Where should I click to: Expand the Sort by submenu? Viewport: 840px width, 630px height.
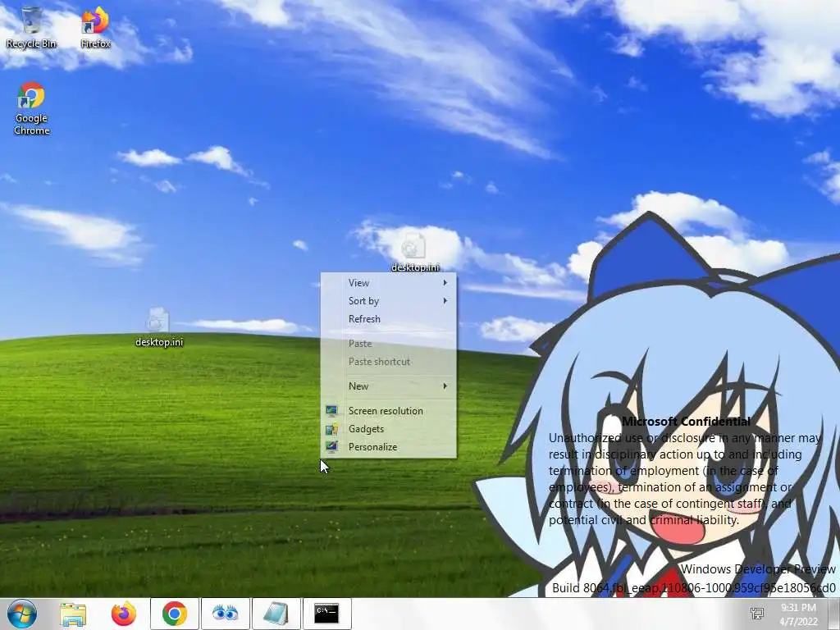[x=388, y=301]
